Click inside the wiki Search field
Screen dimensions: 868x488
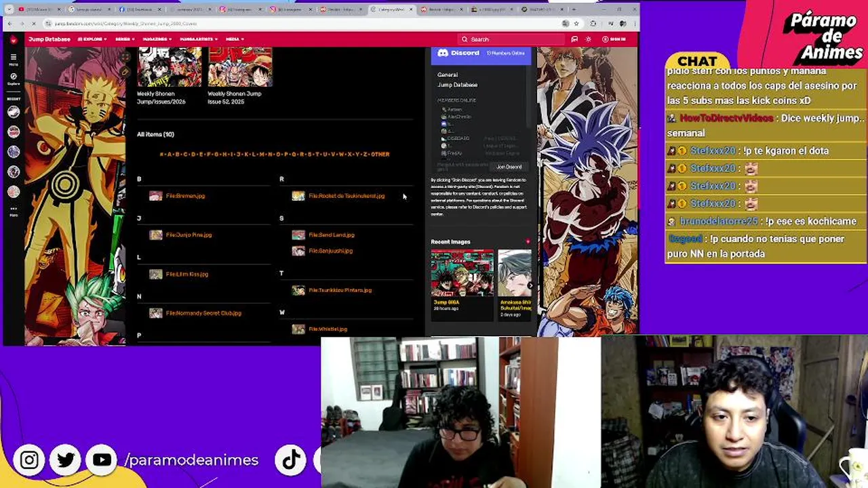512,39
